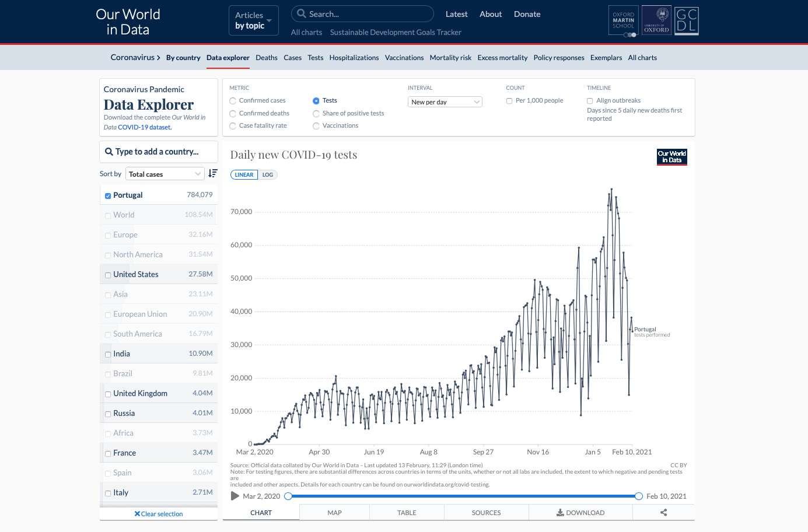Select Case fatality rate metric
This screenshot has width=808, height=532.
click(x=233, y=126)
